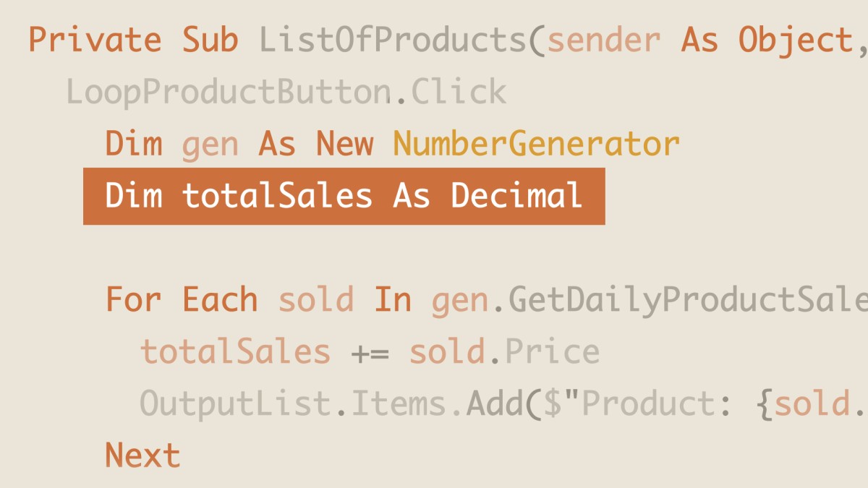This screenshot has width=868, height=488.
Task: Click the Price property
Action: coord(552,352)
